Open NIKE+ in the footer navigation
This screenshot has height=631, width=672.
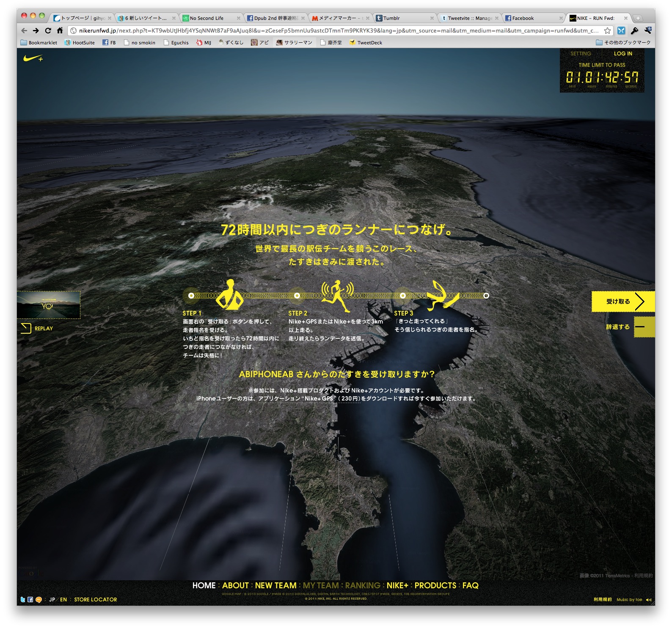click(x=397, y=585)
